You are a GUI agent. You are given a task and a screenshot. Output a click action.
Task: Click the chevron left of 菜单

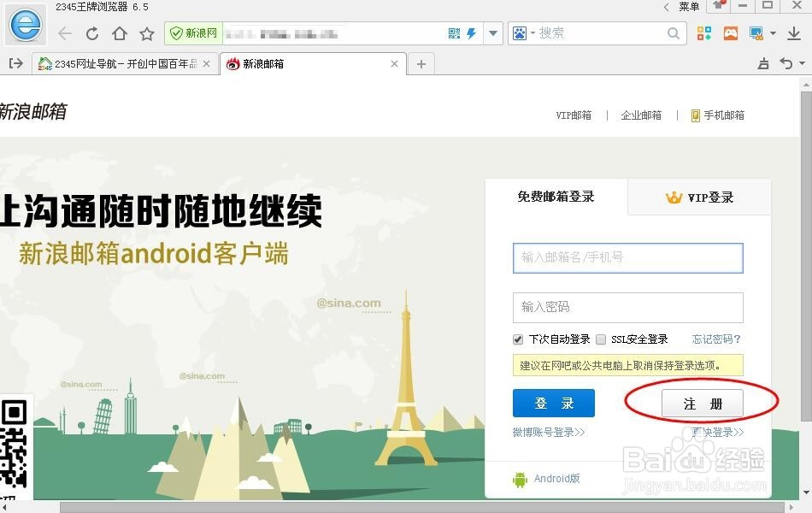point(667,7)
